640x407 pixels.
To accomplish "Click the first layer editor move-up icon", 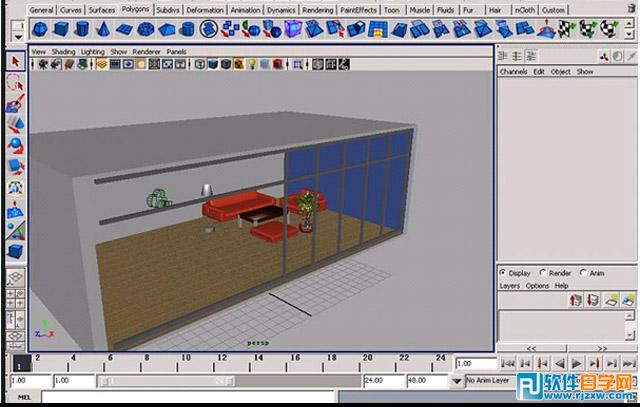I will [576, 299].
